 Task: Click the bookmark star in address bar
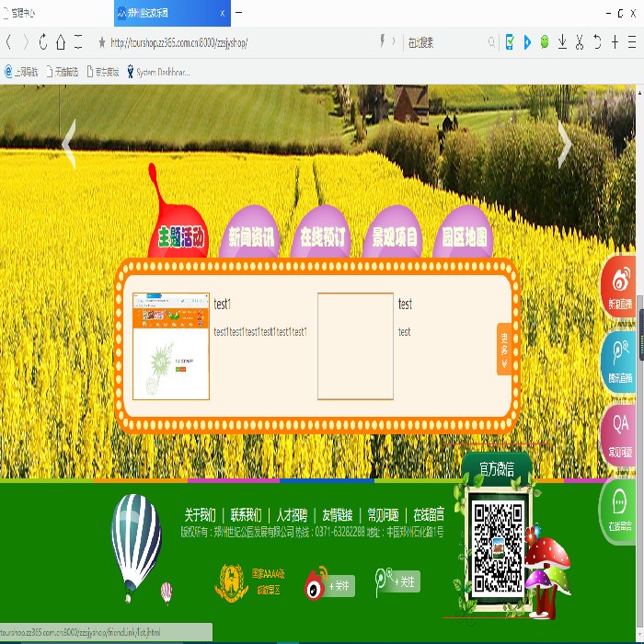pos(102,42)
